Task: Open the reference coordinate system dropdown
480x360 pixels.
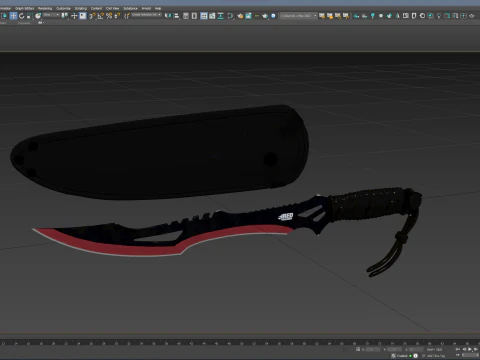Action: [x=51, y=15]
